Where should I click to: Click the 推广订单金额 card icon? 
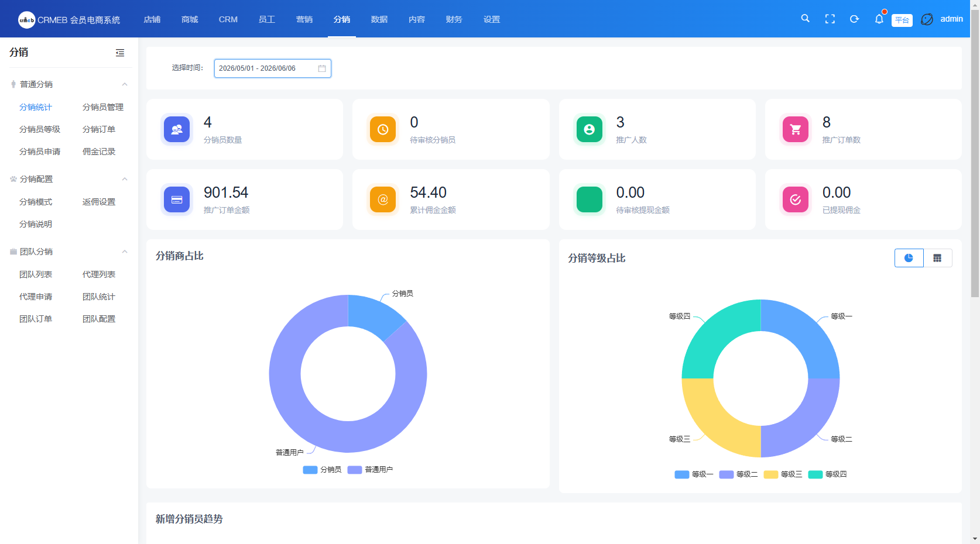click(x=177, y=199)
